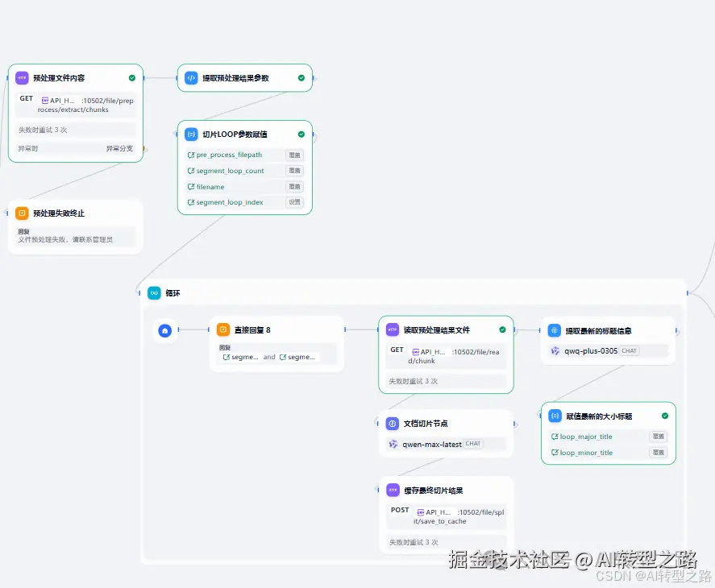
Task: Click the green check on 赋值最新的大小标题 node
Action: 663,416
